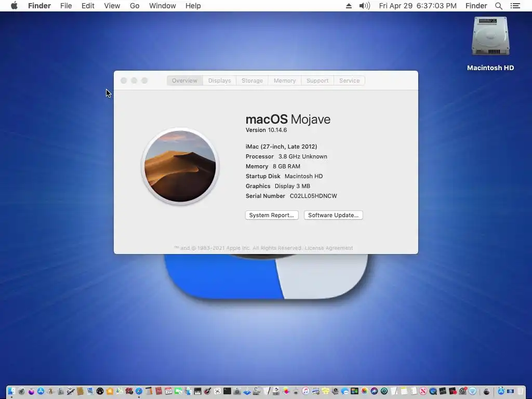Click the Mojave desert dune logo image
Viewport: 532px width, 399px height.
click(x=180, y=166)
